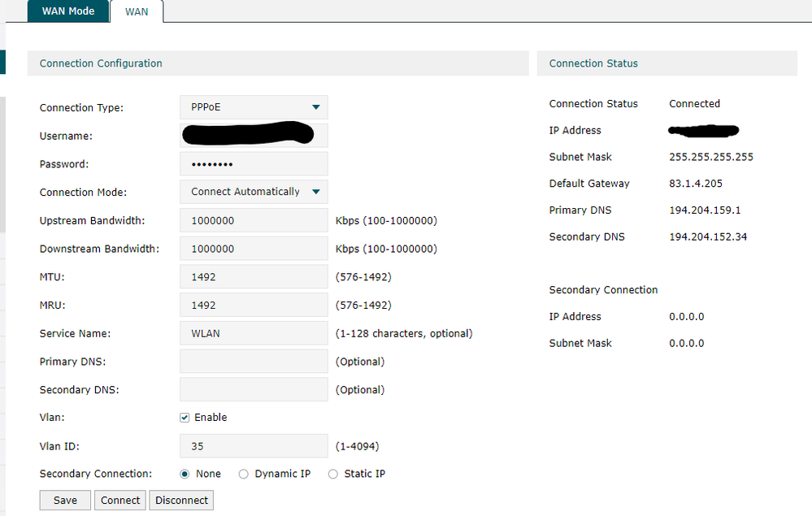Focus the Downstream Bandwidth field
The width and height of the screenshot is (812, 516).
coord(254,249)
